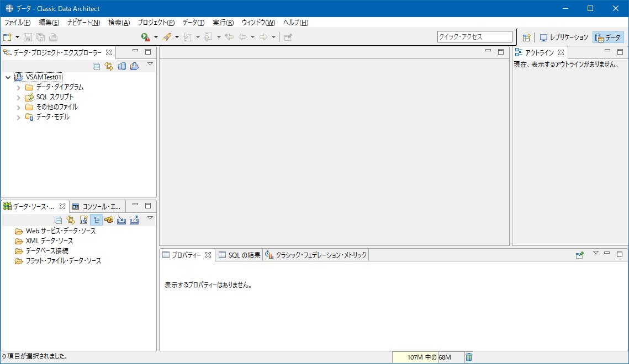Click the Import connection profiles icon

point(121,220)
